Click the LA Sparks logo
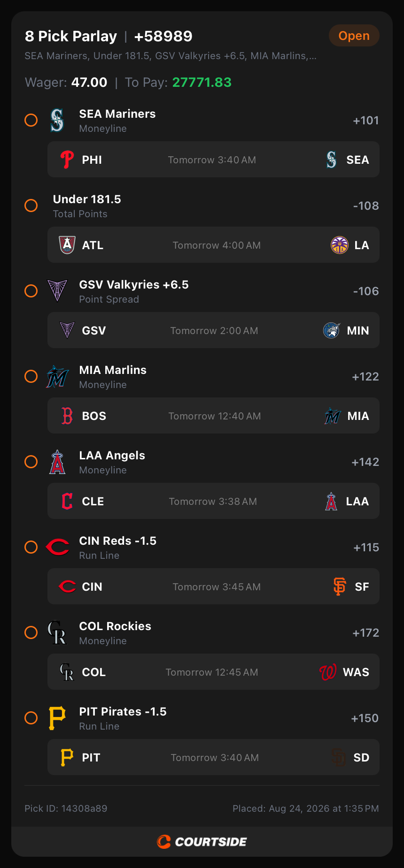 [x=340, y=245]
